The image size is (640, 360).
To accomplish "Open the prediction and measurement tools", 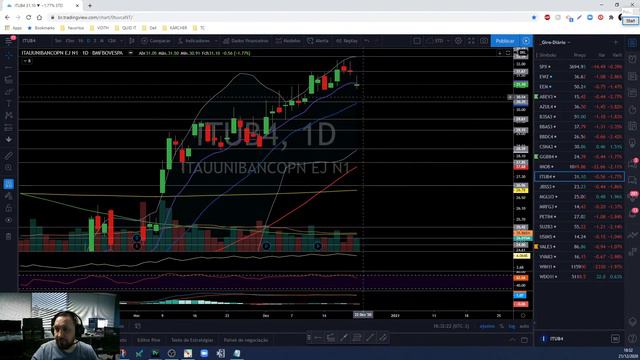I will pos(9,128).
